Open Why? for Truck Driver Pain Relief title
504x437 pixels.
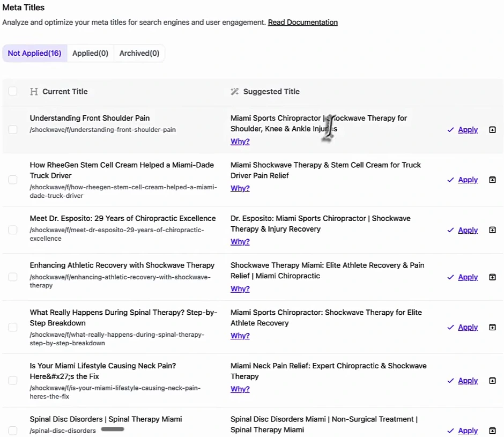tap(240, 188)
